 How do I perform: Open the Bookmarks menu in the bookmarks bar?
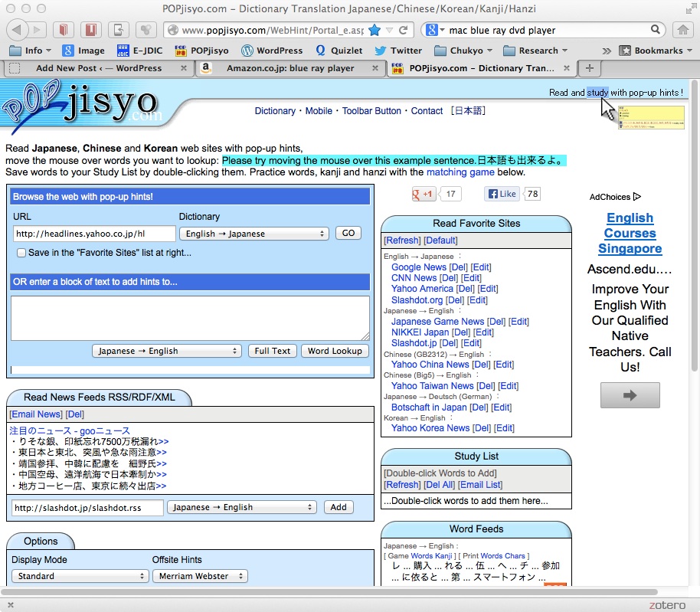[656, 51]
